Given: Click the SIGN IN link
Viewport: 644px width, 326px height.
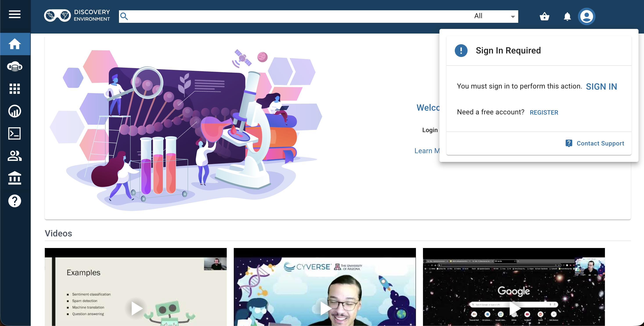Looking at the screenshot, I should (601, 87).
